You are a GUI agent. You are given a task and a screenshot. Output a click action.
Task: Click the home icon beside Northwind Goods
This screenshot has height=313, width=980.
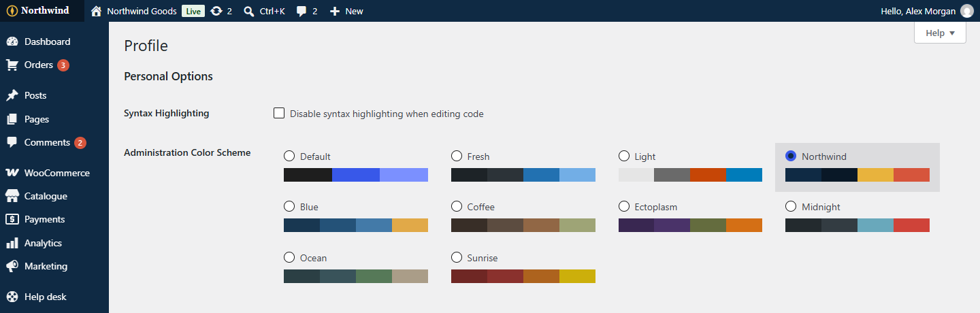coord(96,11)
